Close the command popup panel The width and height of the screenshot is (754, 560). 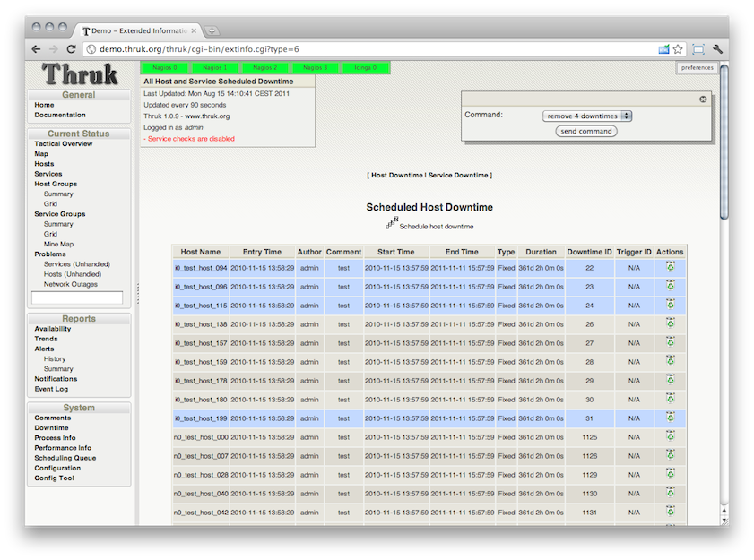point(703,99)
